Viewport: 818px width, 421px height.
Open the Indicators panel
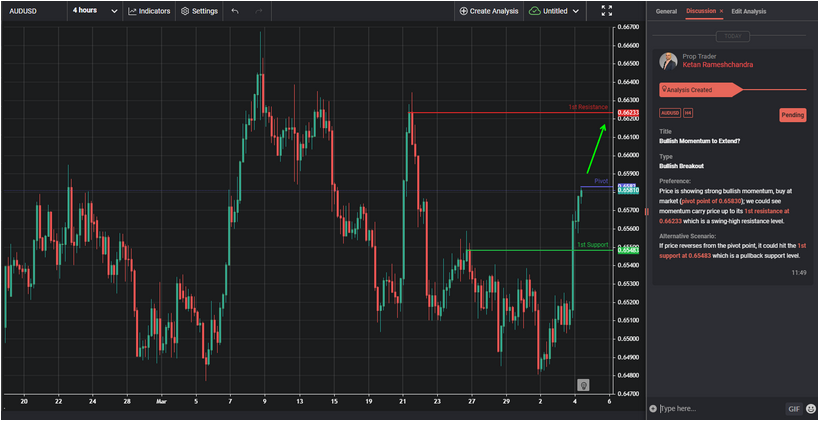tap(149, 11)
